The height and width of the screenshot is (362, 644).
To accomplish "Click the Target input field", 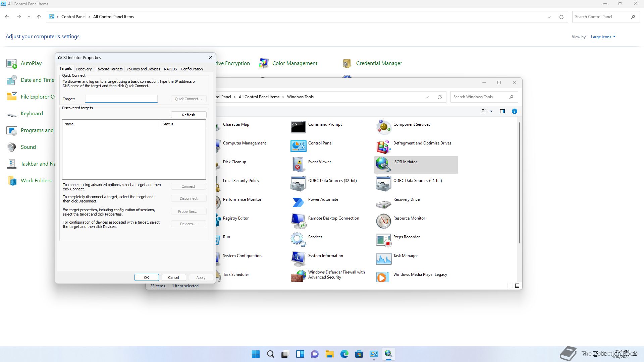I will pos(121,99).
